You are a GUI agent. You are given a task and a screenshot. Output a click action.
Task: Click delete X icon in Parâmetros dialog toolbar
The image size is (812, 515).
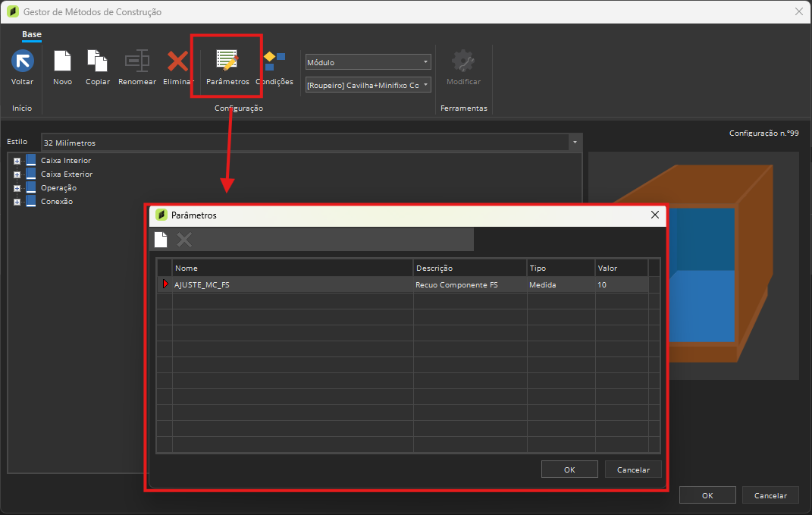(183, 240)
